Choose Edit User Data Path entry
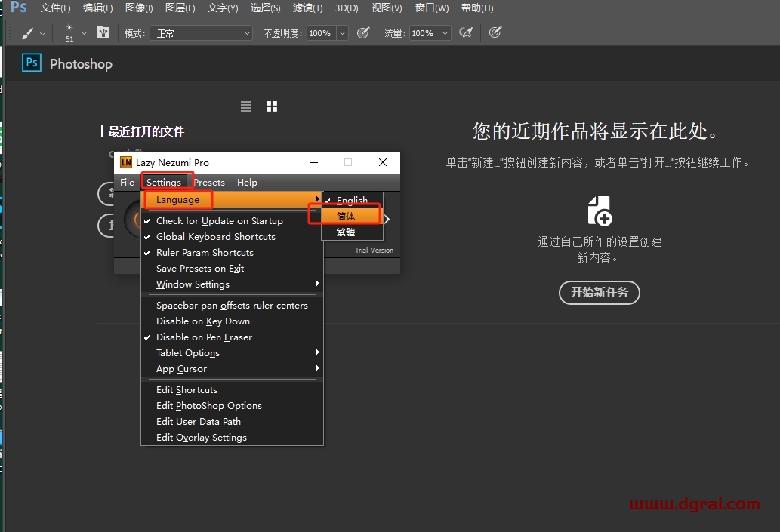The image size is (780, 532). (x=233, y=422)
